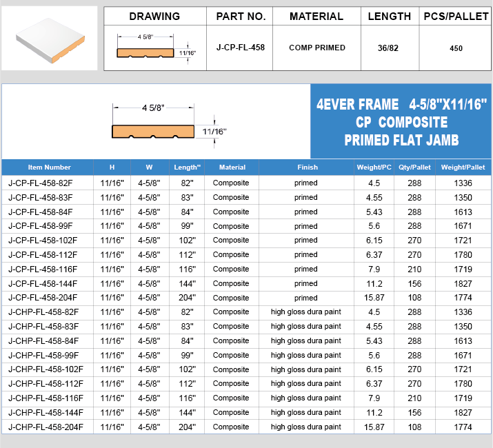493x448 pixels.
Task: Click the 450 pcs/pallet value
Action: tap(456, 48)
